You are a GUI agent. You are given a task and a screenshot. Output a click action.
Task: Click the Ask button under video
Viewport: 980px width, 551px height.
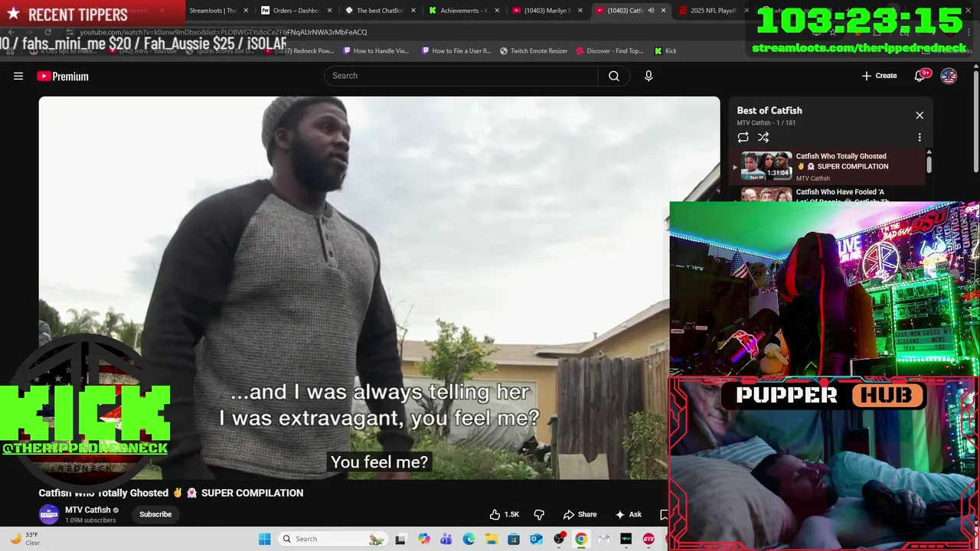[x=628, y=514]
